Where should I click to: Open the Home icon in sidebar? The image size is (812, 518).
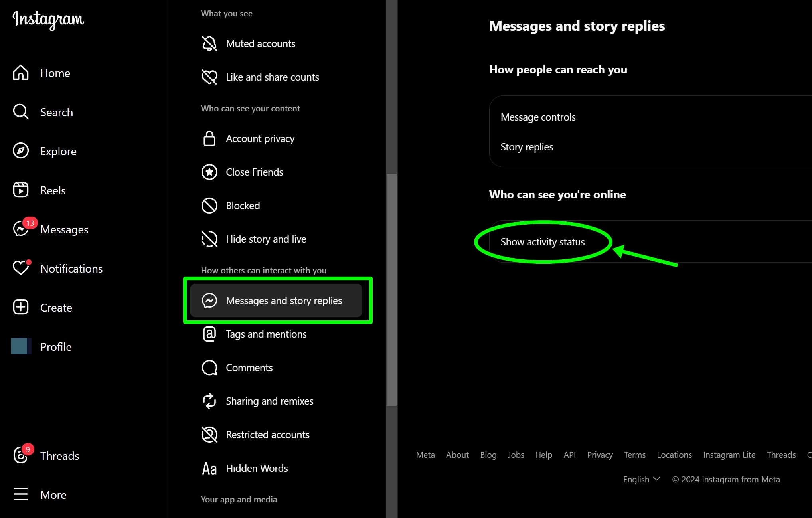pos(21,73)
